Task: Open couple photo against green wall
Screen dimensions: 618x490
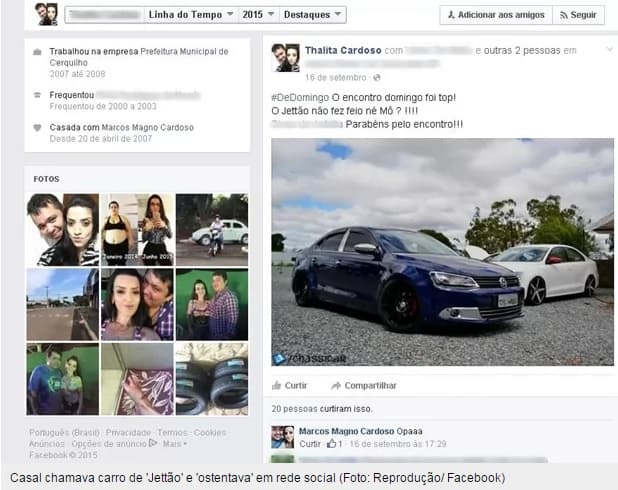Action: coord(212,304)
